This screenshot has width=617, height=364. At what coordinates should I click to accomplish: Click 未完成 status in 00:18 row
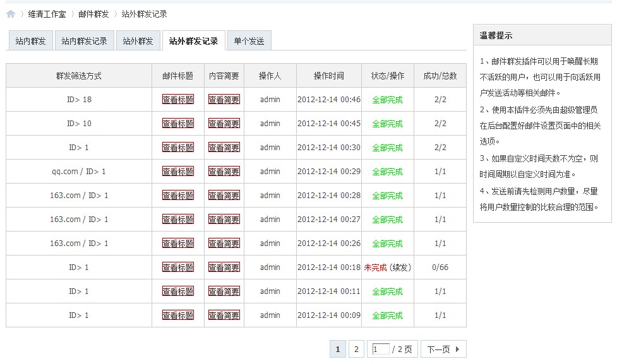point(375,267)
